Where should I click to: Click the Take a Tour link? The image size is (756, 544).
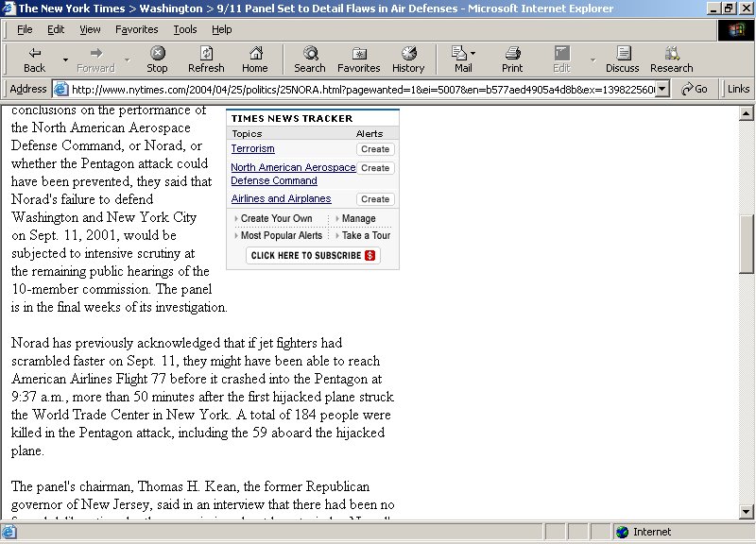click(x=366, y=235)
